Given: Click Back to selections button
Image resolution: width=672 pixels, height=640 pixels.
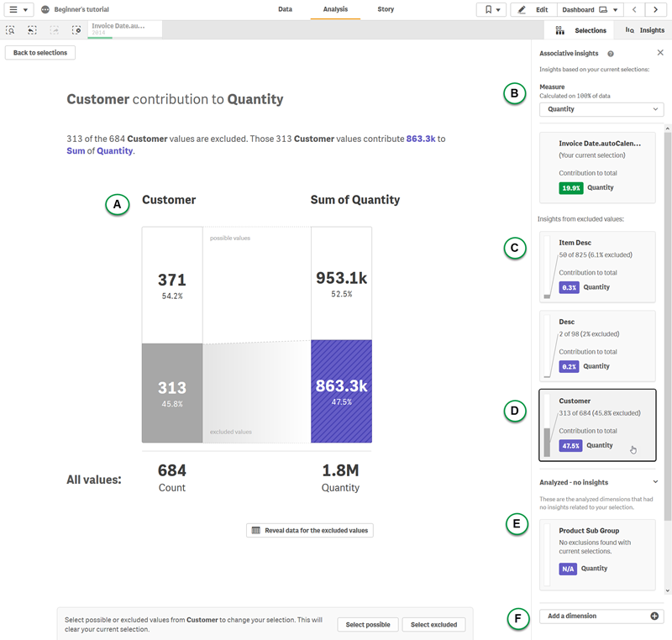Looking at the screenshot, I should [40, 53].
